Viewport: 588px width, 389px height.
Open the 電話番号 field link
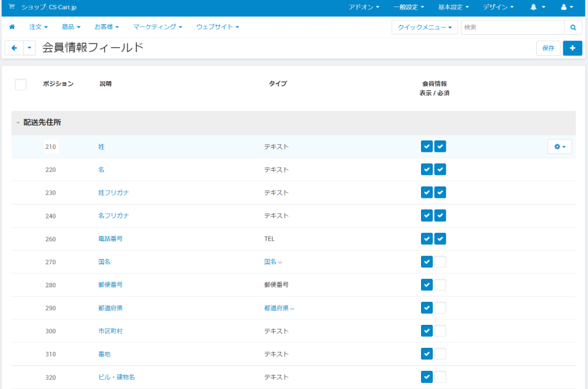pos(111,239)
